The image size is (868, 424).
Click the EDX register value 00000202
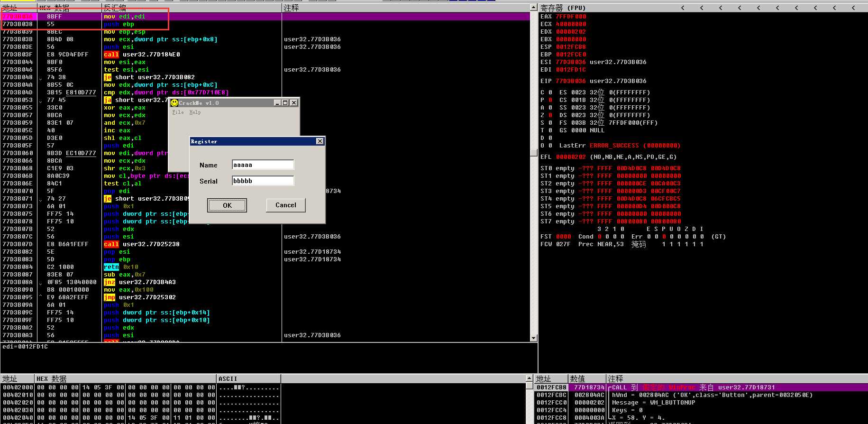(x=571, y=32)
